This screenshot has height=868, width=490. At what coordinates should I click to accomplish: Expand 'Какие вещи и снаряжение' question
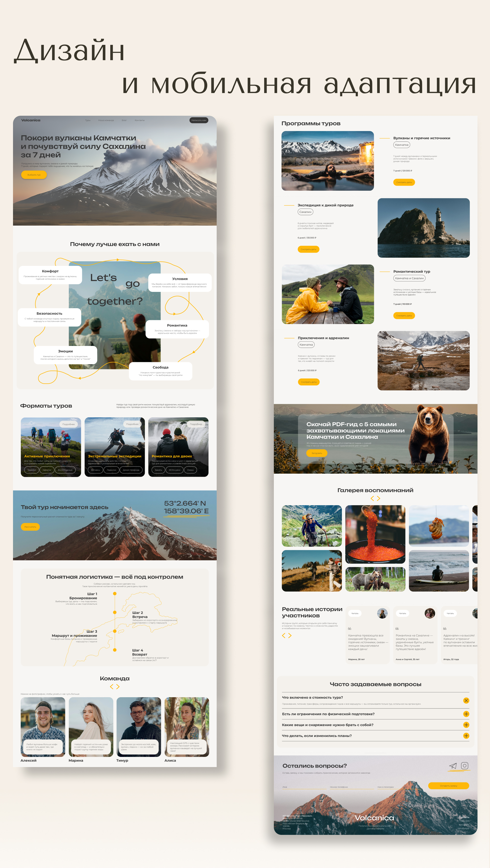point(466,725)
